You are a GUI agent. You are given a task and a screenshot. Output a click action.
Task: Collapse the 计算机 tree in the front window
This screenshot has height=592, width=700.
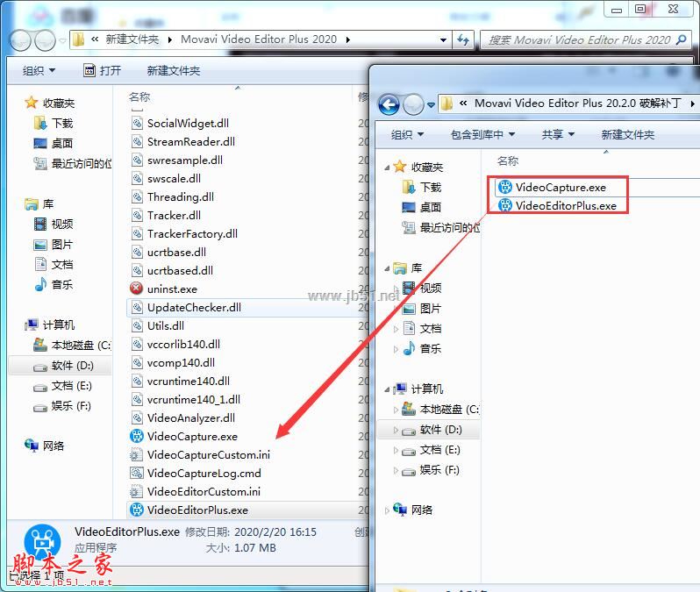(x=387, y=389)
